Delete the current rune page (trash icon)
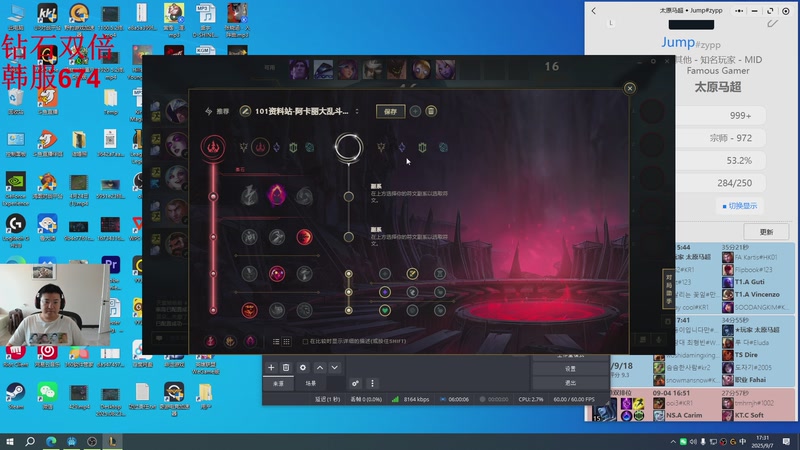 [x=431, y=111]
